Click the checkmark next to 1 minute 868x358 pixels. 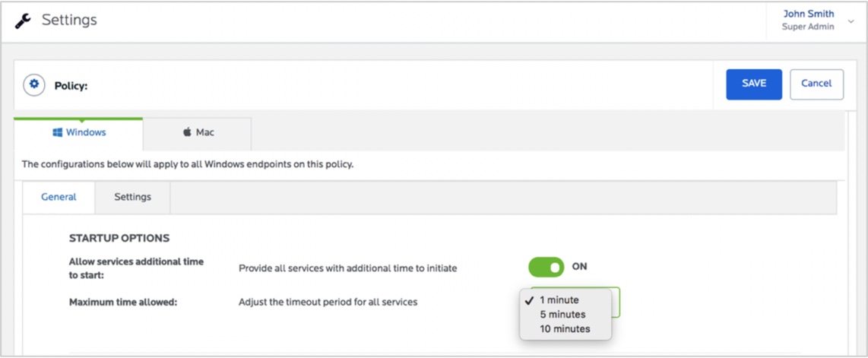point(529,300)
